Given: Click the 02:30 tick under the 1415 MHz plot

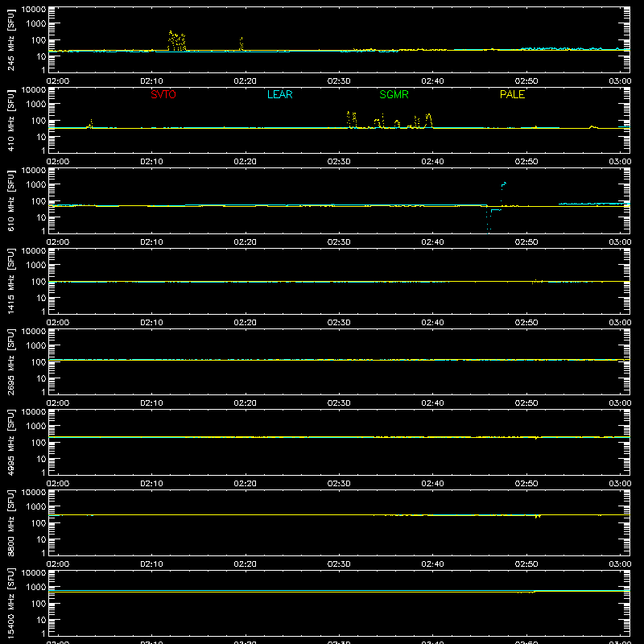Looking at the screenshot, I should (339, 323).
